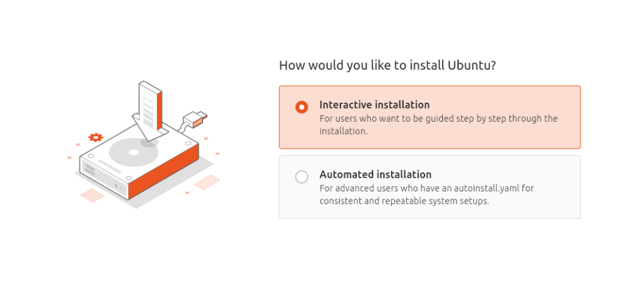Click the small orange x below the drive
Viewport: 644px width, 296px height.
(187, 193)
